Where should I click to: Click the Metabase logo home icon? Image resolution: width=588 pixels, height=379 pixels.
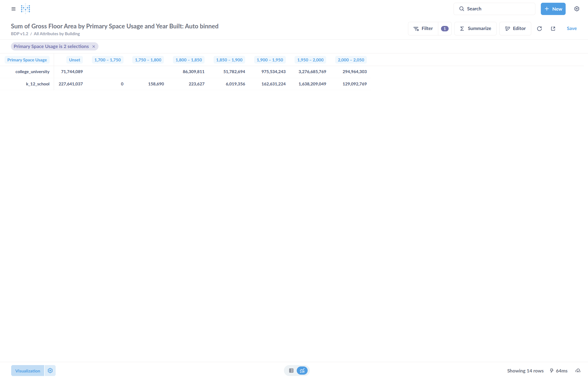click(25, 9)
